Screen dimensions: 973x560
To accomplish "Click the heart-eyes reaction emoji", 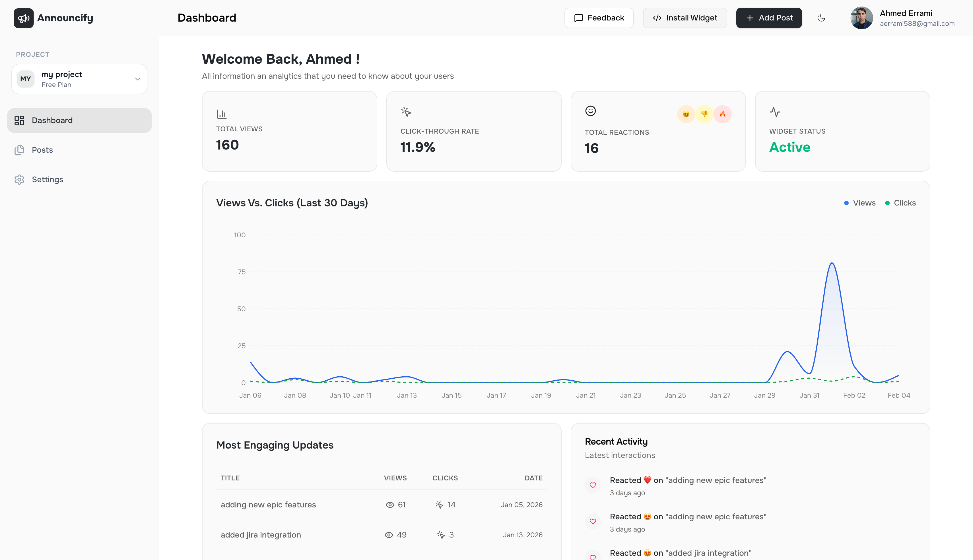I will pos(686,114).
